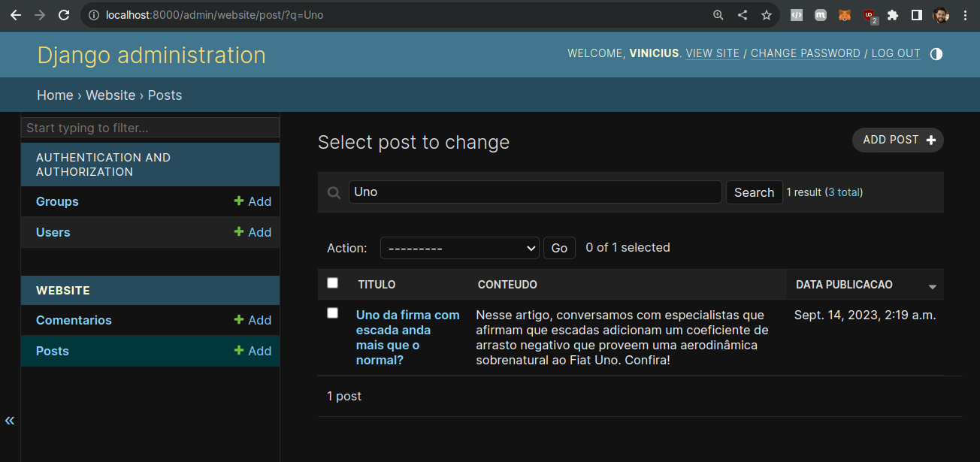Open Posts in the sidebar
This screenshot has height=462, width=980.
53,351
